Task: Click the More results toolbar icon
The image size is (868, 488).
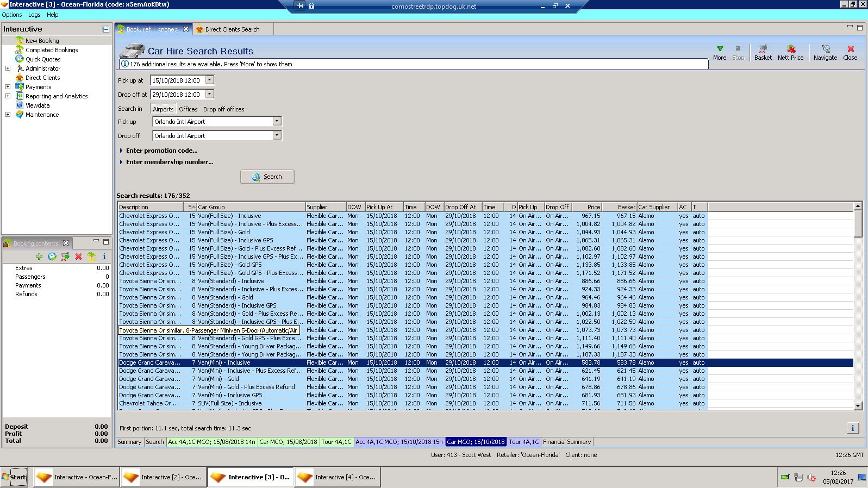Action: tap(720, 52)
